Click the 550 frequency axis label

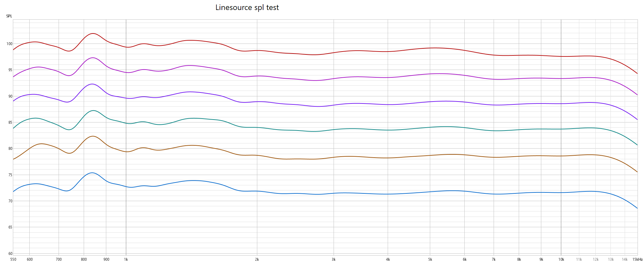[x=13, y=259]
